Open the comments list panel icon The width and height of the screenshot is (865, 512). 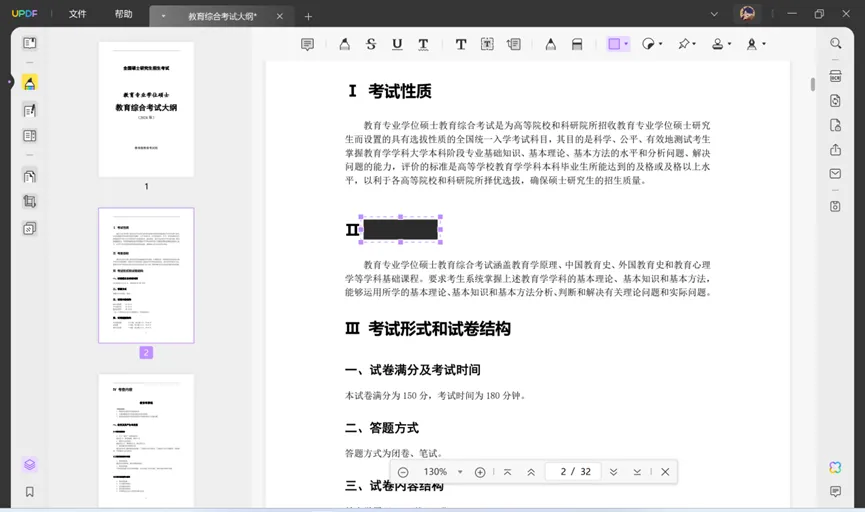(835, 491)
